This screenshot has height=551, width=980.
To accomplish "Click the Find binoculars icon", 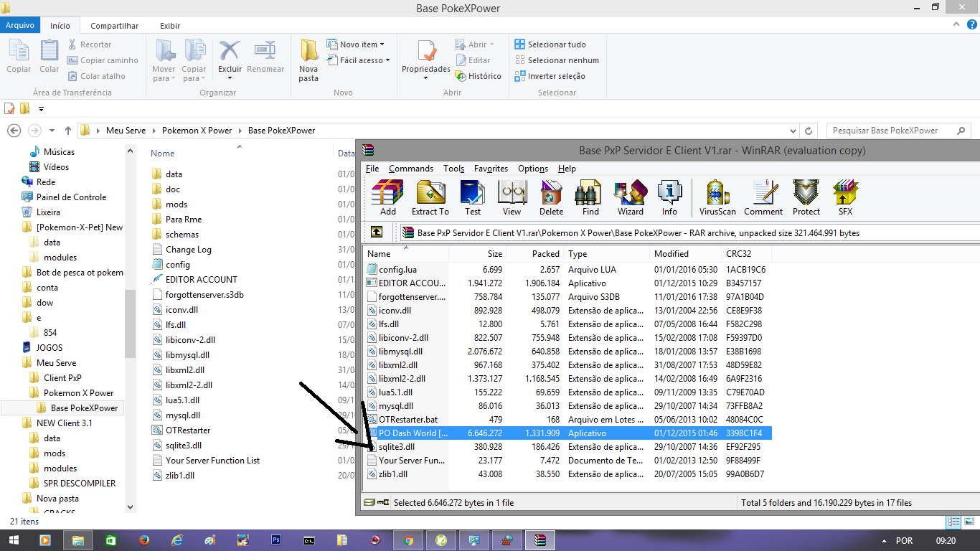I will pos(590,197).
